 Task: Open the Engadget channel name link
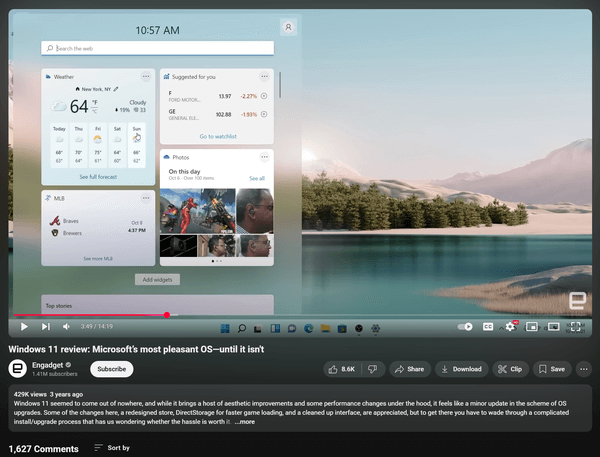pyautogui.click(x=47, y=365)
